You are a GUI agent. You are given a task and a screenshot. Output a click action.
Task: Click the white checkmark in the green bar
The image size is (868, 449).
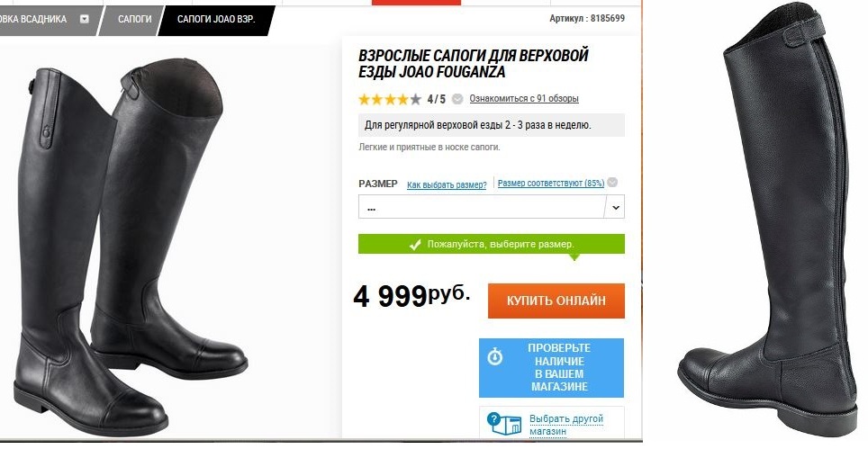(x=414, y=245)
